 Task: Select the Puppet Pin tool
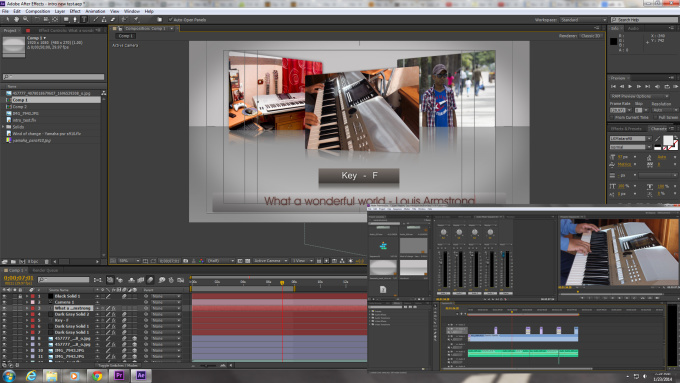(136, 20)
